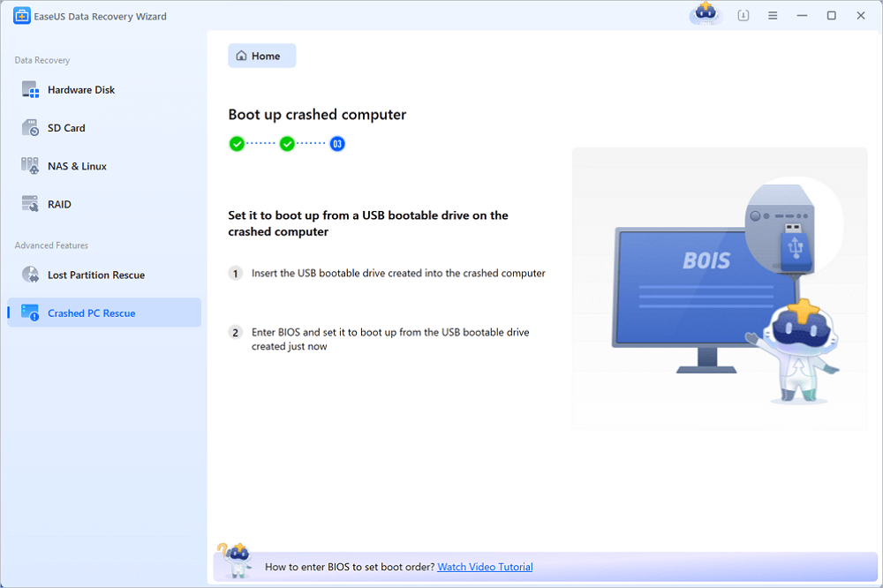Open the Watch Video Tutorial link

coord(485,567)
